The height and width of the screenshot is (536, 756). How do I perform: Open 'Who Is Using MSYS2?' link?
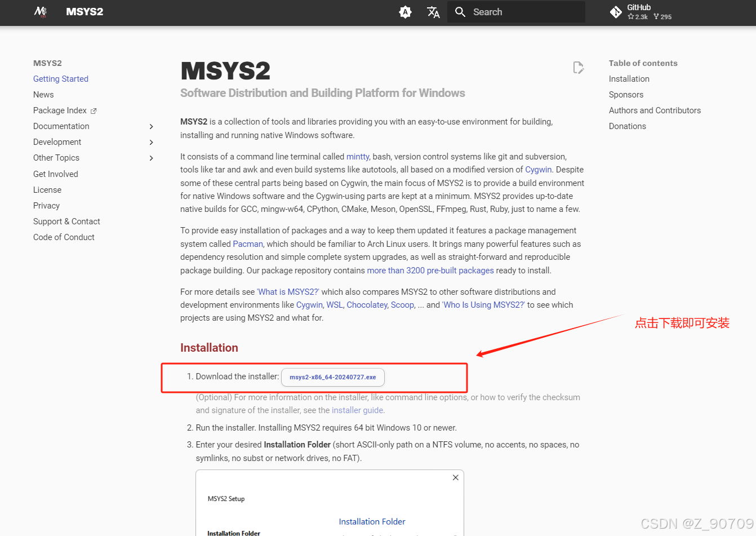(484, 305)
